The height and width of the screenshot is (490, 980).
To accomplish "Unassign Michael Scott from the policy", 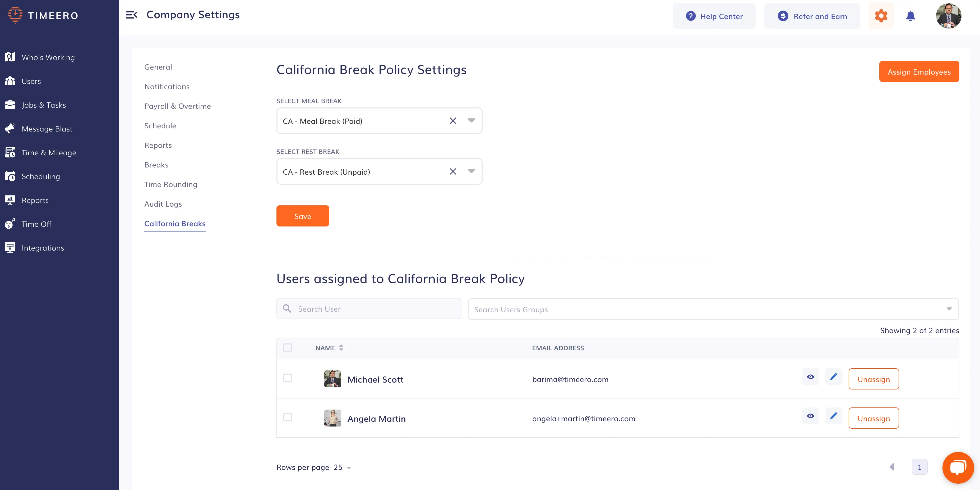I will 873,379.
